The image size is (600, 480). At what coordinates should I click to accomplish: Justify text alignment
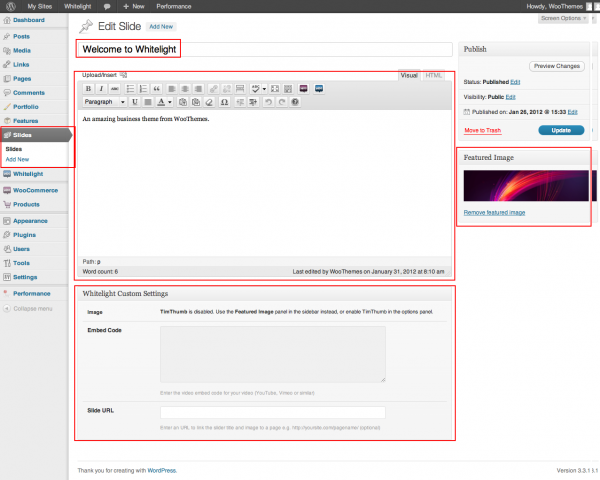coord(148,102)
